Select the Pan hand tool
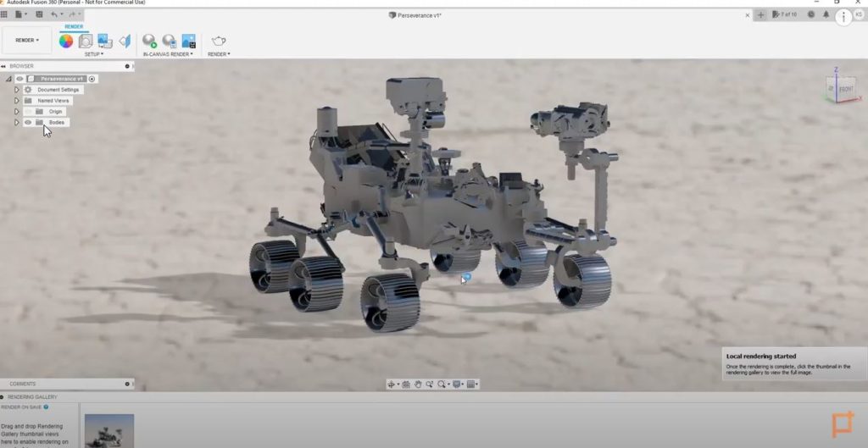868x448 pixels. 418,384
